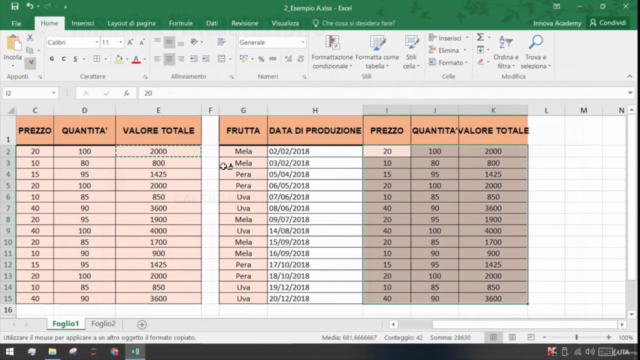Toggle middle vertical alignment
The height and width of the screenshot is (360, 640).
tap(169, 42)
